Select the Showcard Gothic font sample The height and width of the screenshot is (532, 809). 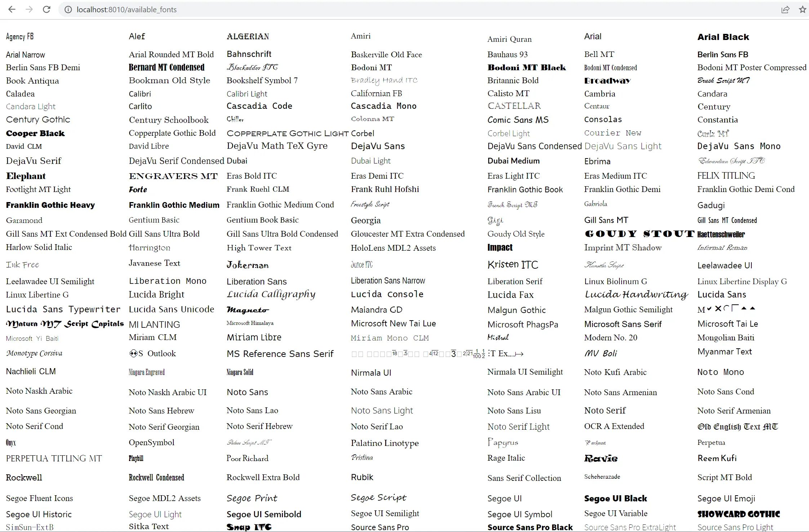point(738,514)
